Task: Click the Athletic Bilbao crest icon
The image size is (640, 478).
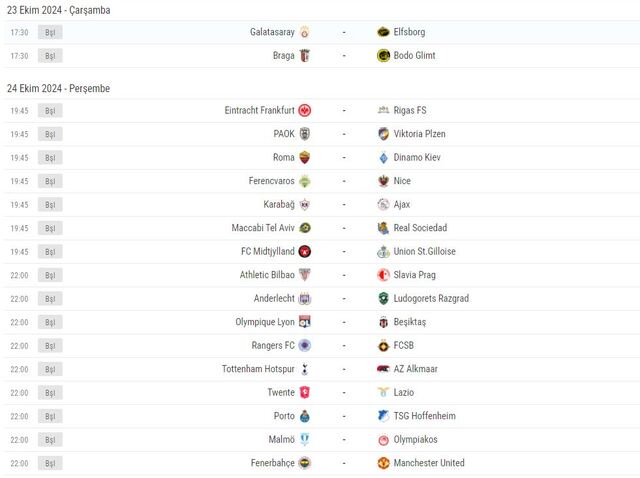Action: (305, 275)
